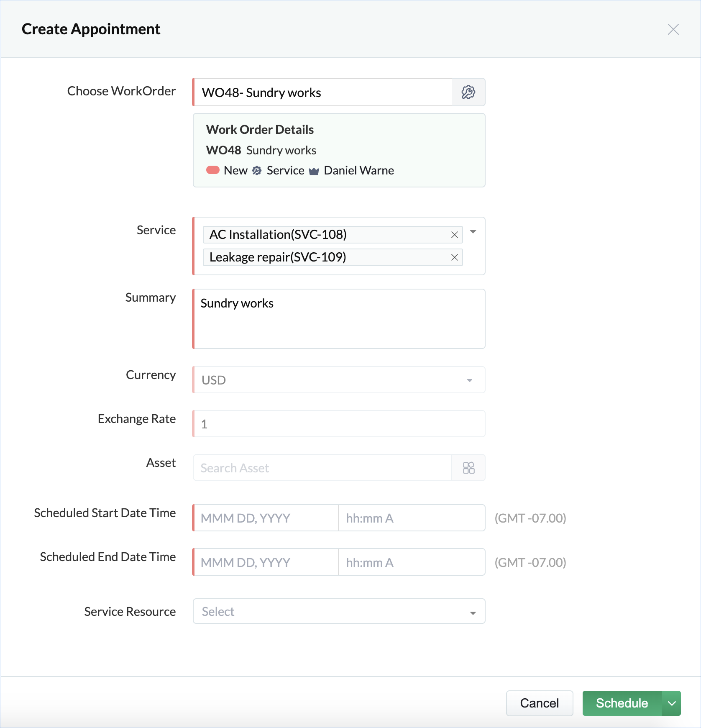Viewport: 701px width, 728px height.
Task: Click the Cancel button
Action: point(540,703)
